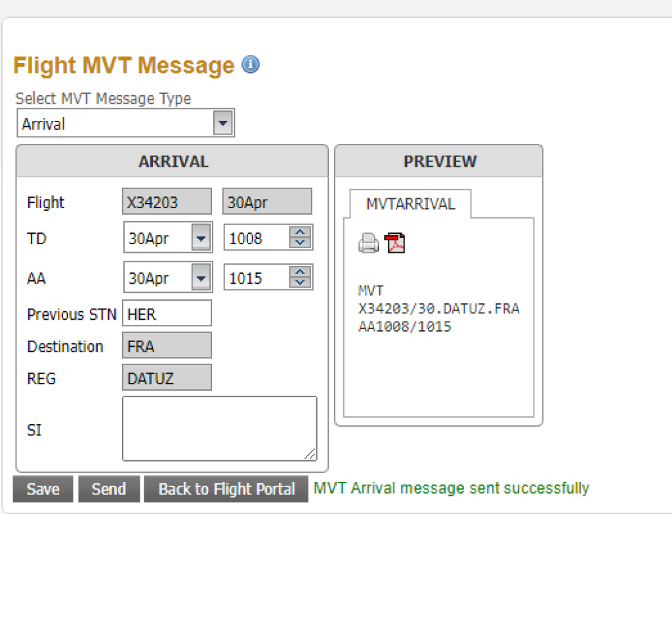The width and height of the screenshot is (672, 631).
Task: Increase the TD time with the up arrow
Action: click(301, 232)
